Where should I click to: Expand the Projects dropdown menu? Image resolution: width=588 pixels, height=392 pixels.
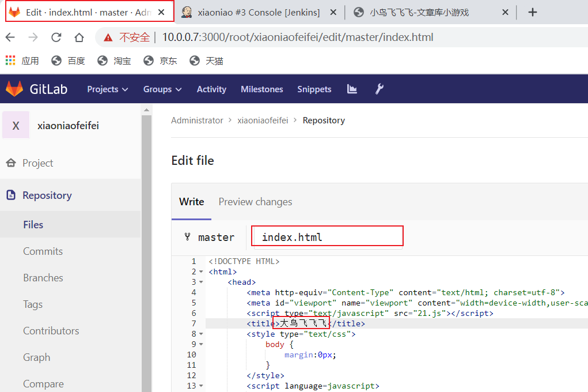pos(107,89)
